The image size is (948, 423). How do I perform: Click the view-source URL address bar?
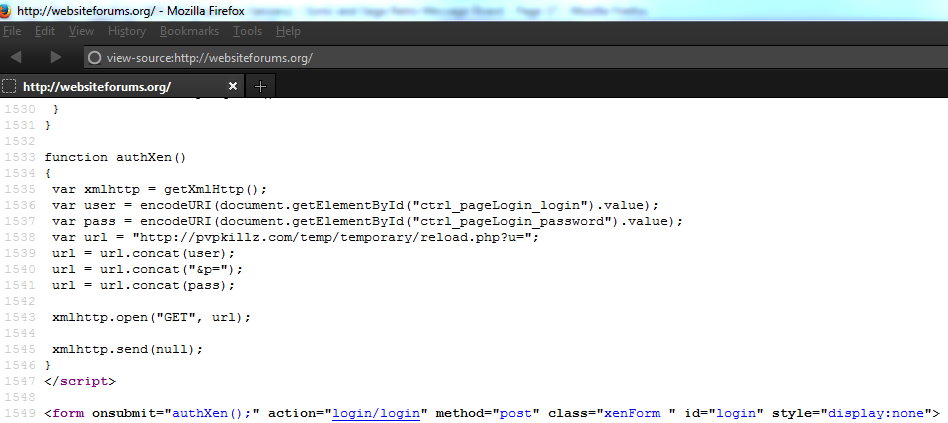point(515,58)
